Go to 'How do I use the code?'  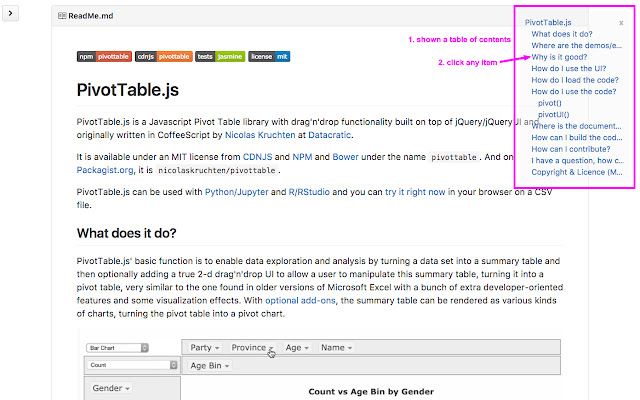pyautogui.click(x=573, y=91)
